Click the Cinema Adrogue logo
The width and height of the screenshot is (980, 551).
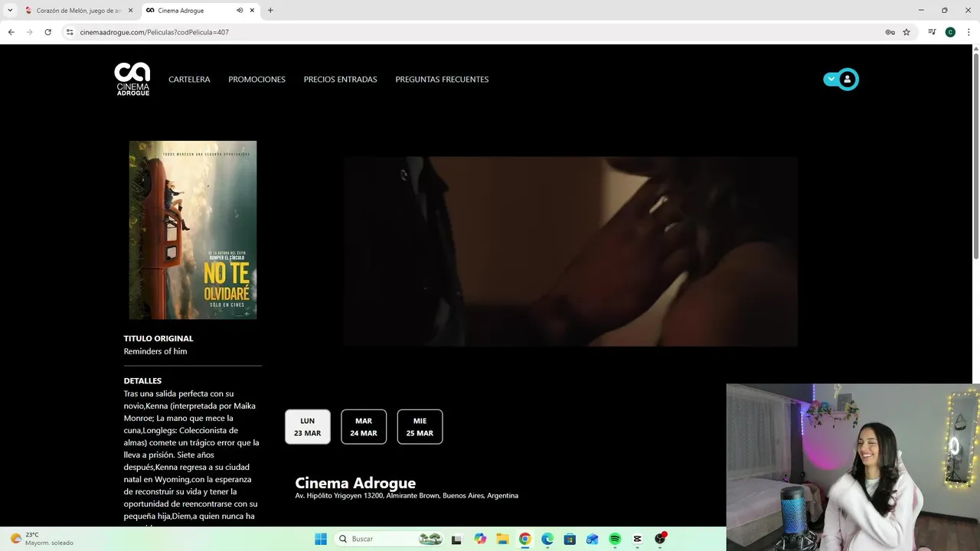pyautogui.click(x=132, y=79)
